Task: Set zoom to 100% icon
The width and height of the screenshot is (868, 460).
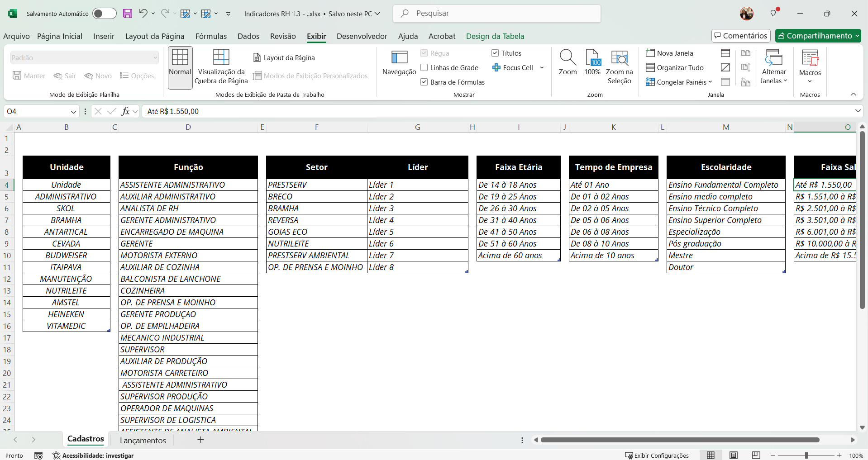Action: point(592,62)
